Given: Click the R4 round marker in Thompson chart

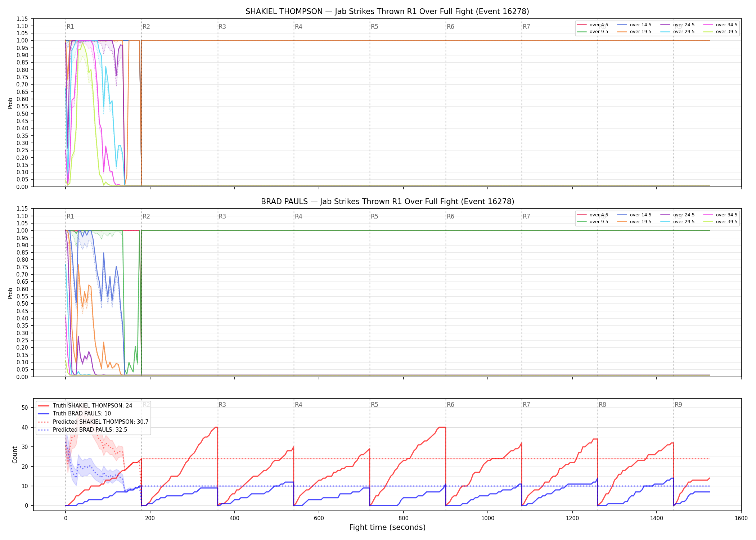Looking at the screenshot, I should (x=298, y=27).
